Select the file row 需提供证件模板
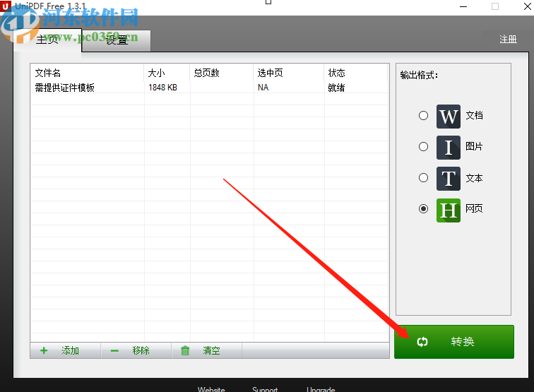This screenshot has height=392, width=534. 210,88
